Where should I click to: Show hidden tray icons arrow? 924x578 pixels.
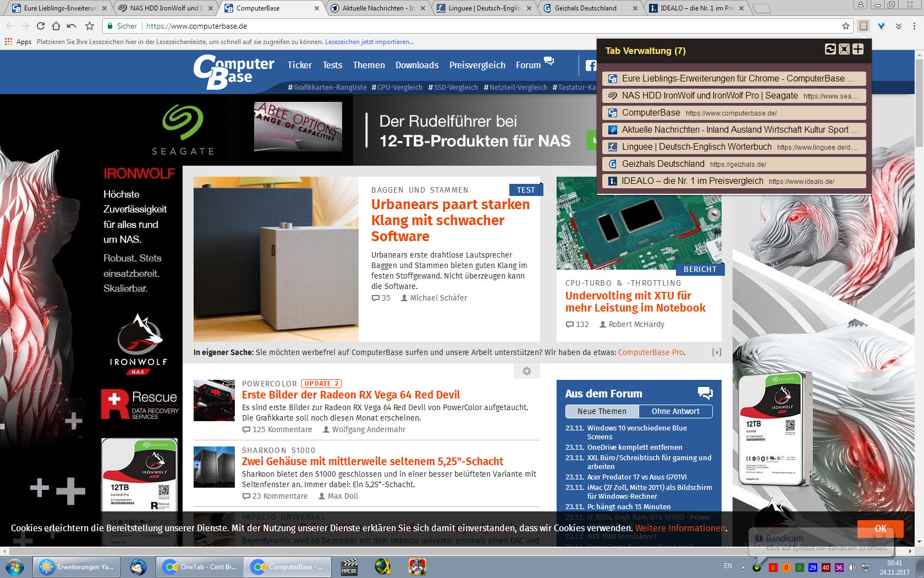click(x=743, y=568)
